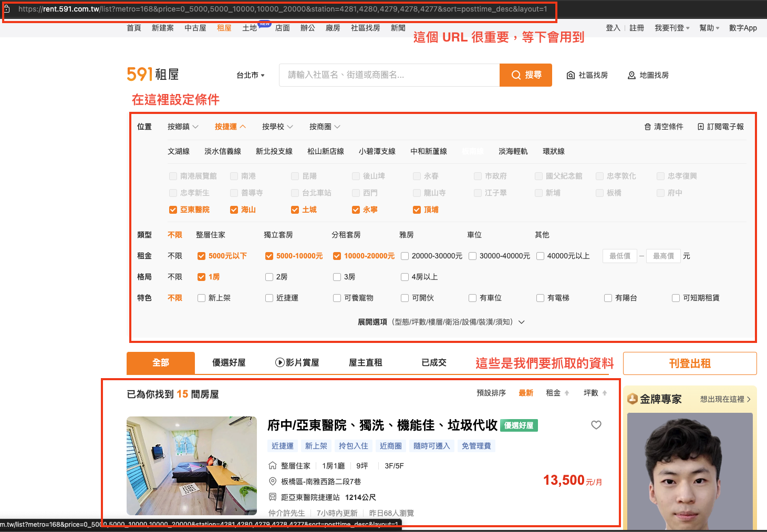Expand 展開選項 more filters
Image resolution: width=767 pixels, height=532 pixels.
(441, 322)
